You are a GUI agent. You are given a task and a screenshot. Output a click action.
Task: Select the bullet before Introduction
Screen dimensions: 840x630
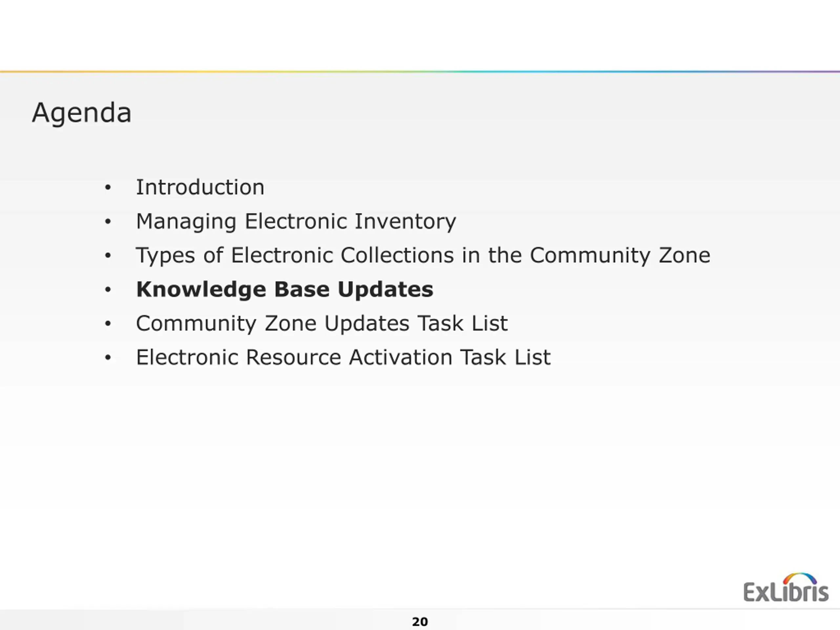(x=108, y=187)
